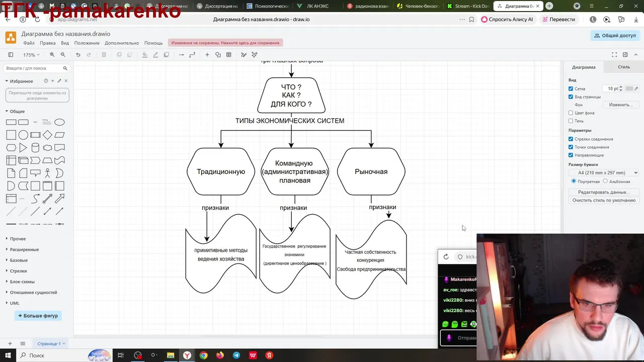Open the Положение menu

[87, 43]
